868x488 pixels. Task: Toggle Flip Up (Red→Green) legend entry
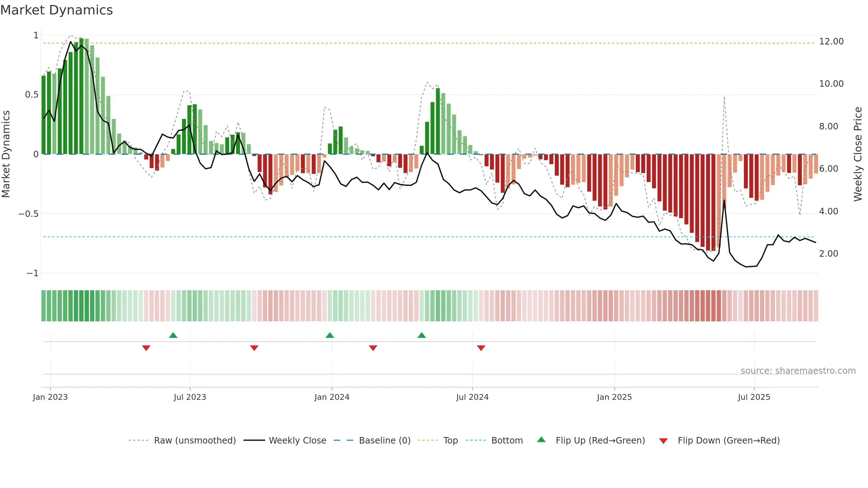click(591, 440)
